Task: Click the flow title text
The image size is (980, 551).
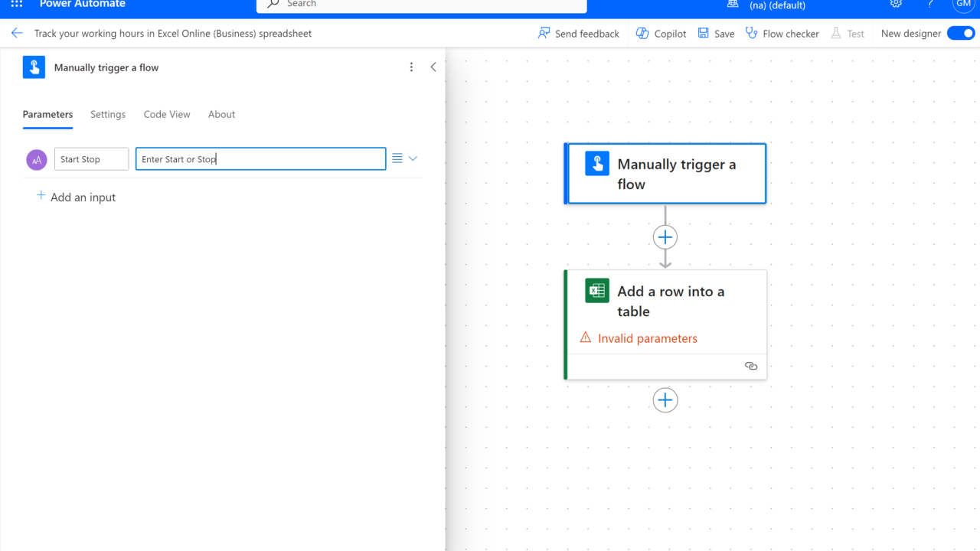Action: click(x=173, y=34)
